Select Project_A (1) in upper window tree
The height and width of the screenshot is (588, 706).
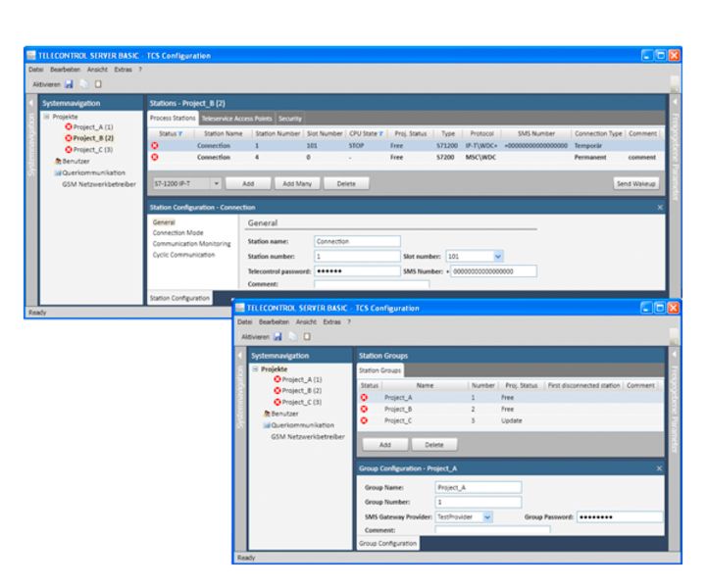tap(88, 126)
